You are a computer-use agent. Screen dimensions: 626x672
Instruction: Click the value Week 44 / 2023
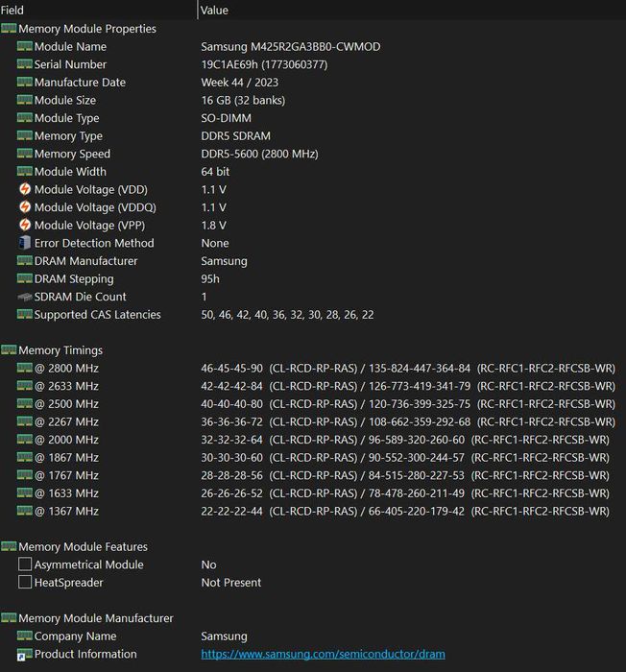click(240, 83)
